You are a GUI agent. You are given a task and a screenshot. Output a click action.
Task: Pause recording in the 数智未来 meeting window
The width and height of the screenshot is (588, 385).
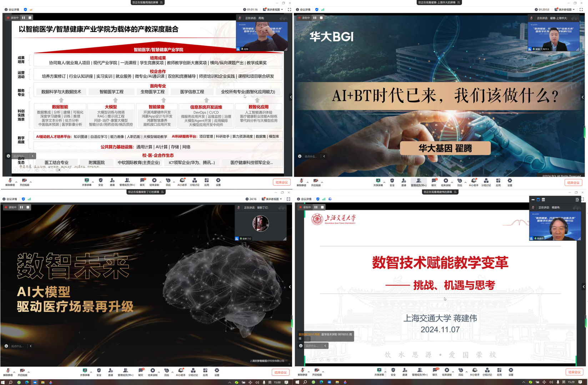click(x=21, y=207)
